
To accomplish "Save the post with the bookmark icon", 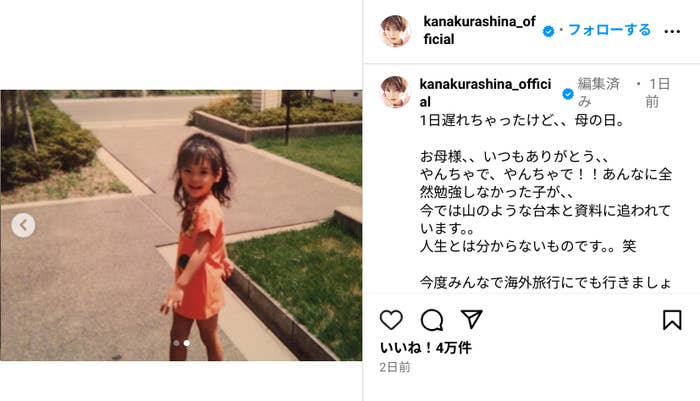I will (672, 320).
